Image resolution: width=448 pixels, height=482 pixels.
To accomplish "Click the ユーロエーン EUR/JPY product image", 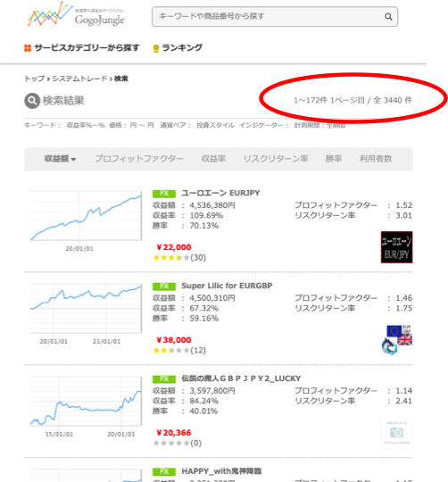I will click(x=396, y=247).
